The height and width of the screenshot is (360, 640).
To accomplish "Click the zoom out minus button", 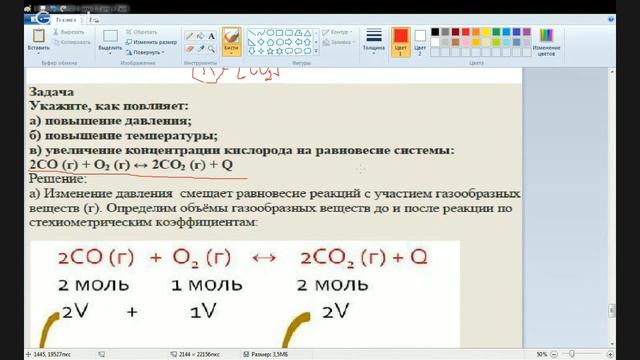I will (x=554, y=354).
